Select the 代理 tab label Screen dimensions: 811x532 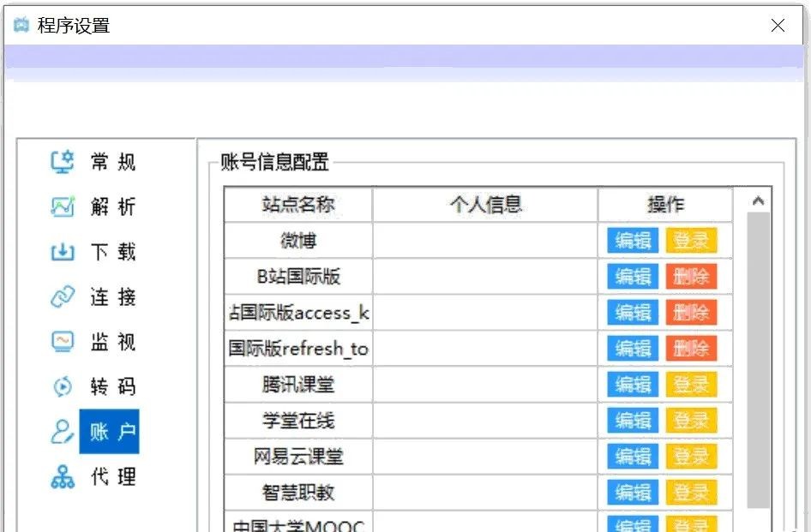pyautogui.click(x=113, y=477)
